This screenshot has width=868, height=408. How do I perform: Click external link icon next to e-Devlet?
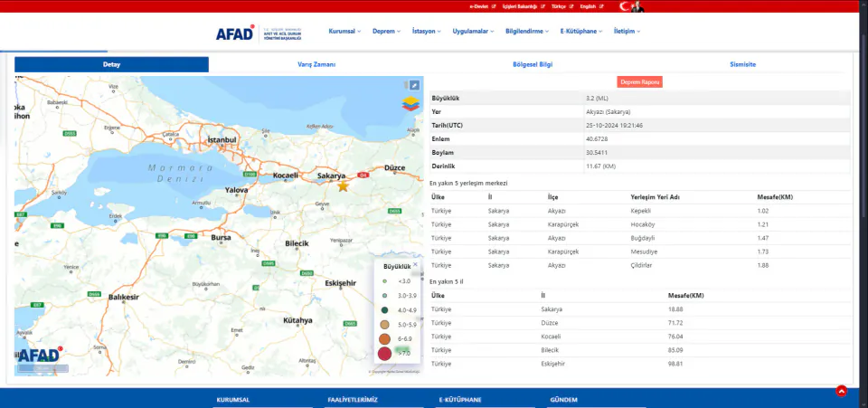click(x=494, y=6)
